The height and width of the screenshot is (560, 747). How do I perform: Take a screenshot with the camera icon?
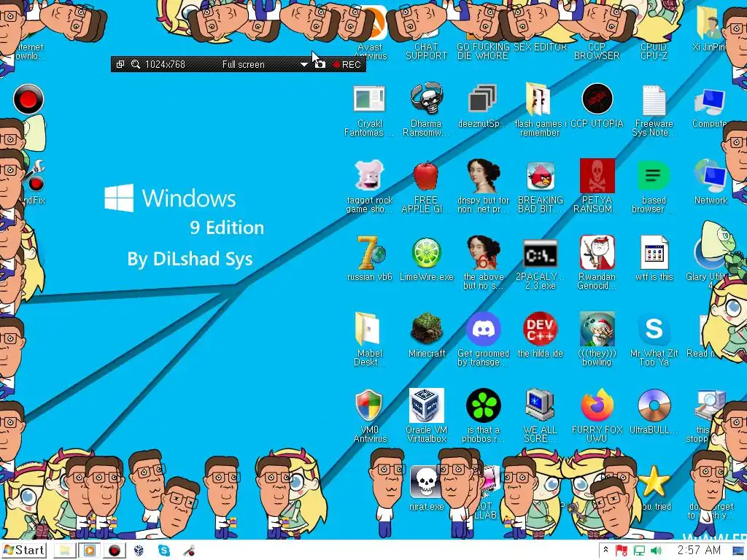(320, 64)
